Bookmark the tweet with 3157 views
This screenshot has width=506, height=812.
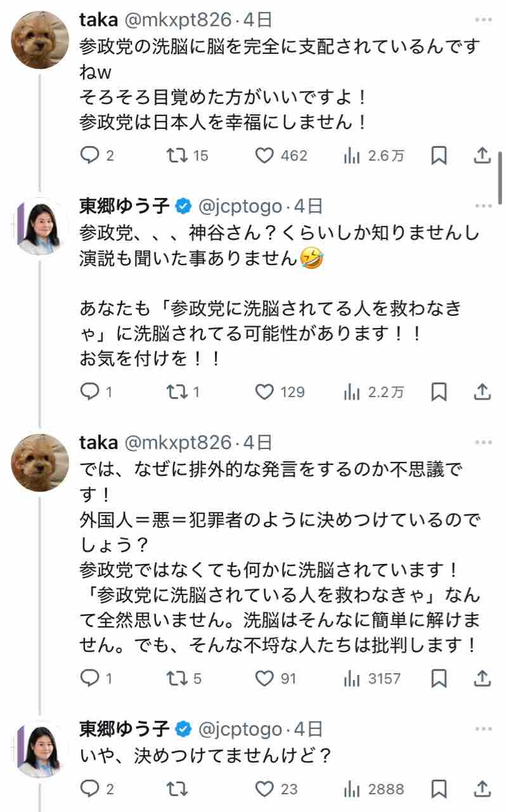coord(439,679)
